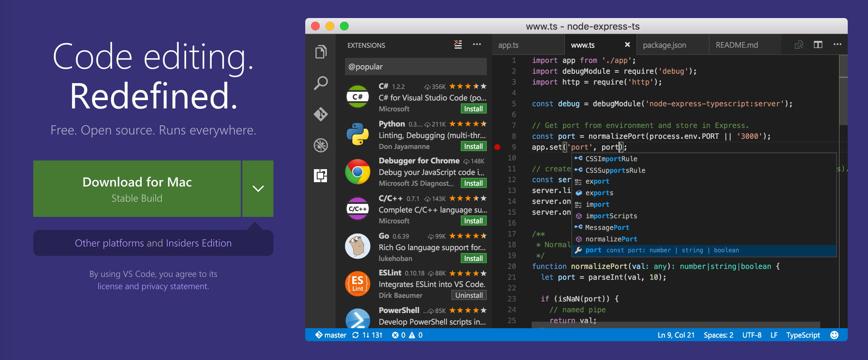Click TypeScript language mode selector
Screen dimensions: 868x360
pos(803,335)
